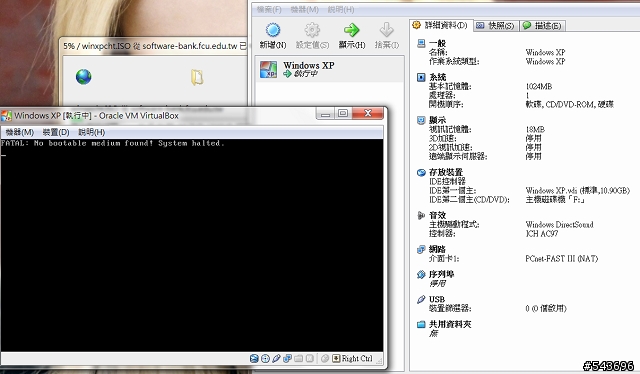Image resolution: width=640 pixels, height=374 pixels.
Task: Click the shared folders status icon
Action: tap(298, 358)
